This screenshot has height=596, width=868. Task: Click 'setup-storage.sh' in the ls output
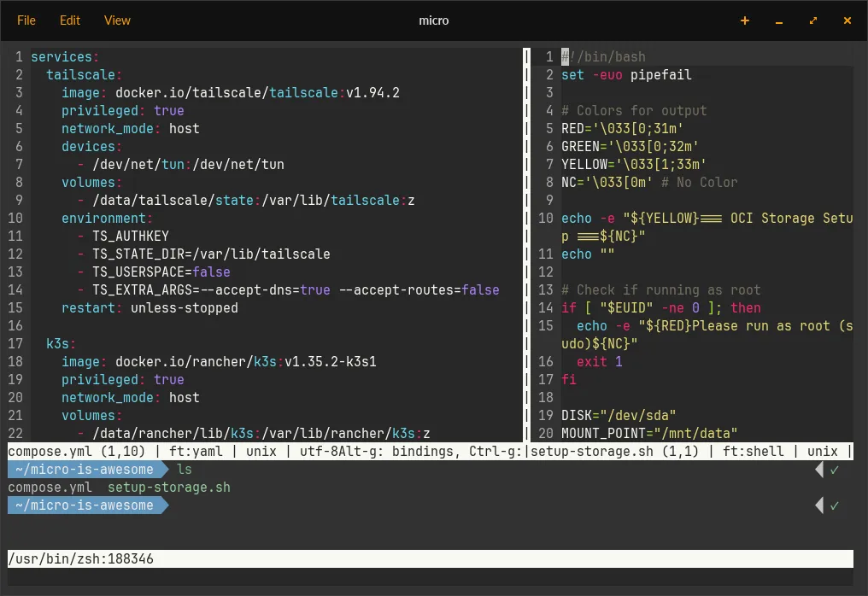169,488
